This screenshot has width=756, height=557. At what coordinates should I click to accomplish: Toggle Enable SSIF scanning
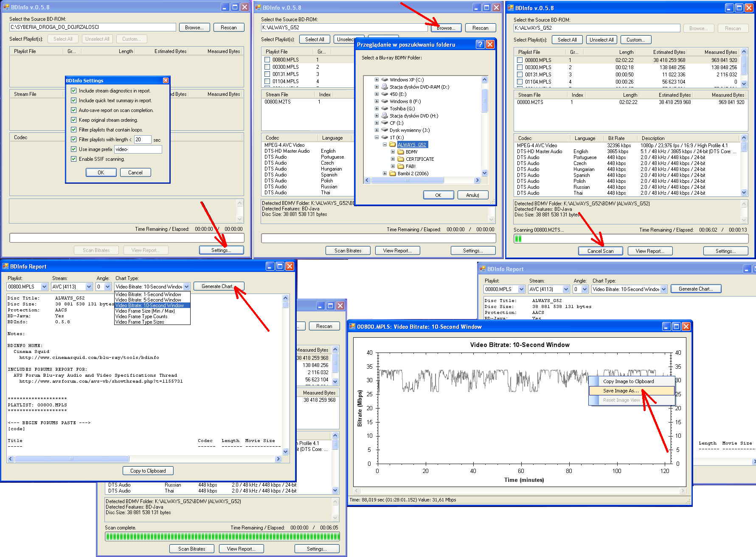pos(74,159)
